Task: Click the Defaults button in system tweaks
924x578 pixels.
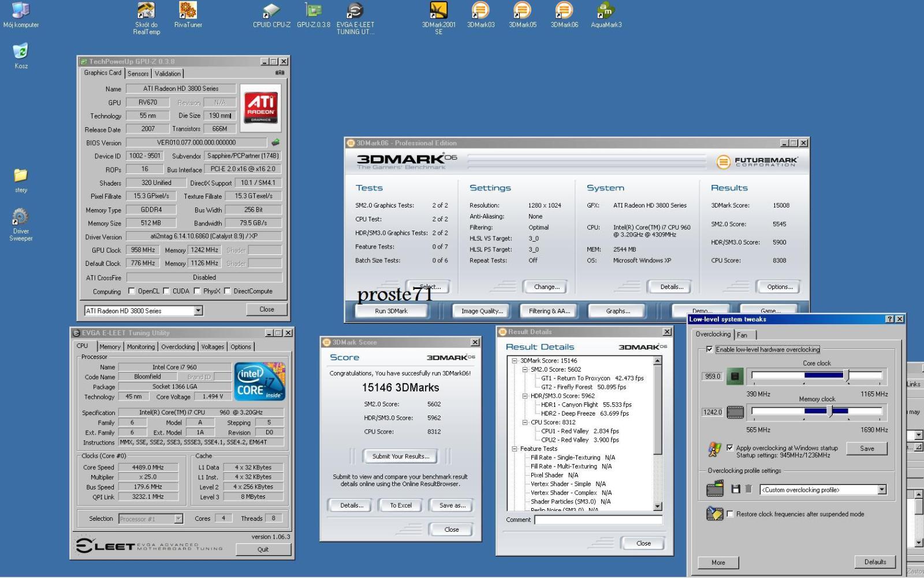Action: coord(875,562)
